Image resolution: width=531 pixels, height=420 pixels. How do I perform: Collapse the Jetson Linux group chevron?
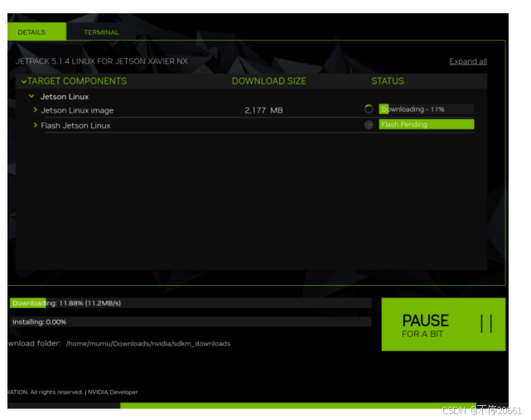tap(31, 96)
